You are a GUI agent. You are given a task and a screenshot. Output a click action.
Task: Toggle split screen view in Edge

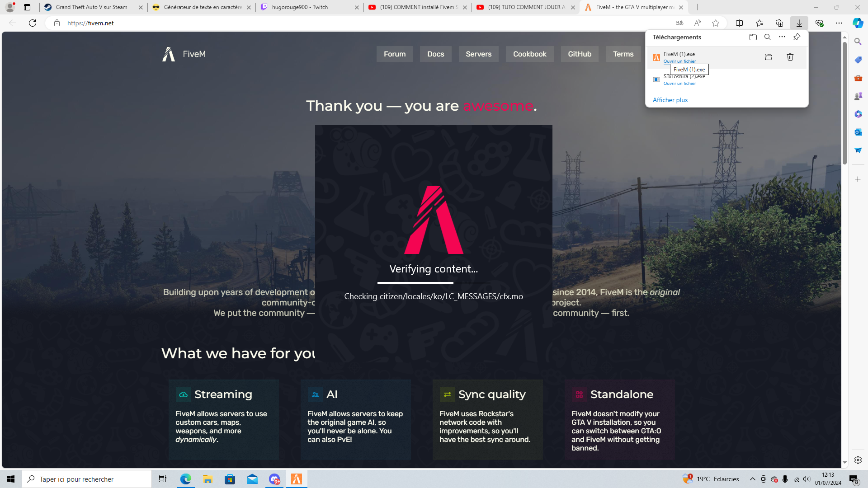coord(739,23)
